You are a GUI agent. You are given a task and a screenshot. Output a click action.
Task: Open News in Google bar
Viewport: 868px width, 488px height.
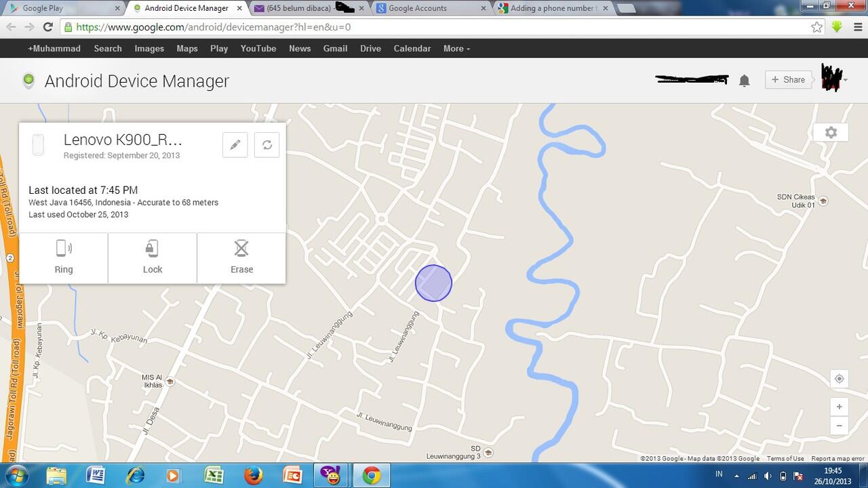point(300,48)
